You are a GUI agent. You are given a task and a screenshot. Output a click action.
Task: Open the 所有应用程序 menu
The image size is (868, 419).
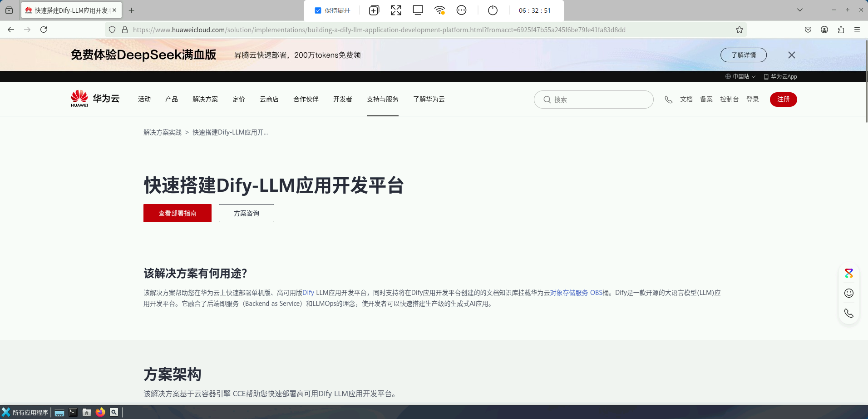point(25,412)
